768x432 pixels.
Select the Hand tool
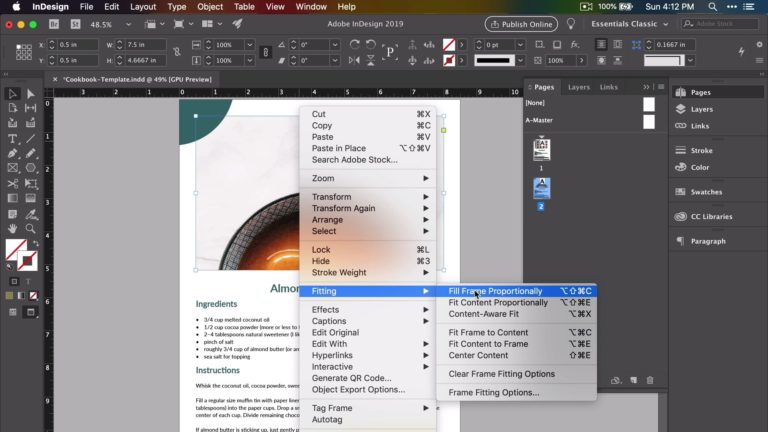click(x=12, y=229)
